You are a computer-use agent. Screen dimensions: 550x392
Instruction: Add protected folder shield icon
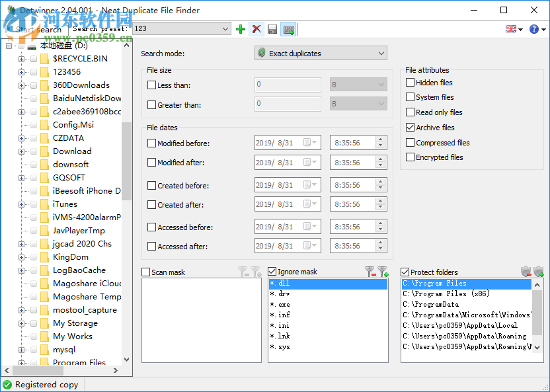(x=538, y=272)
